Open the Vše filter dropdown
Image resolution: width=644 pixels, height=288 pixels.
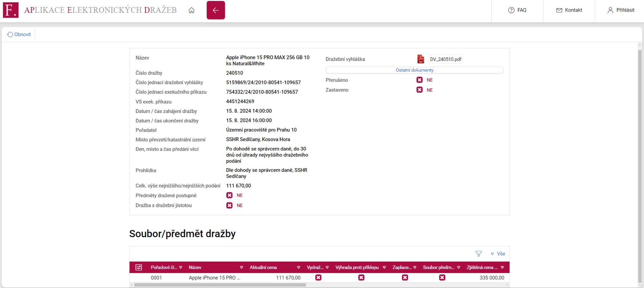(x=498, y=254)
